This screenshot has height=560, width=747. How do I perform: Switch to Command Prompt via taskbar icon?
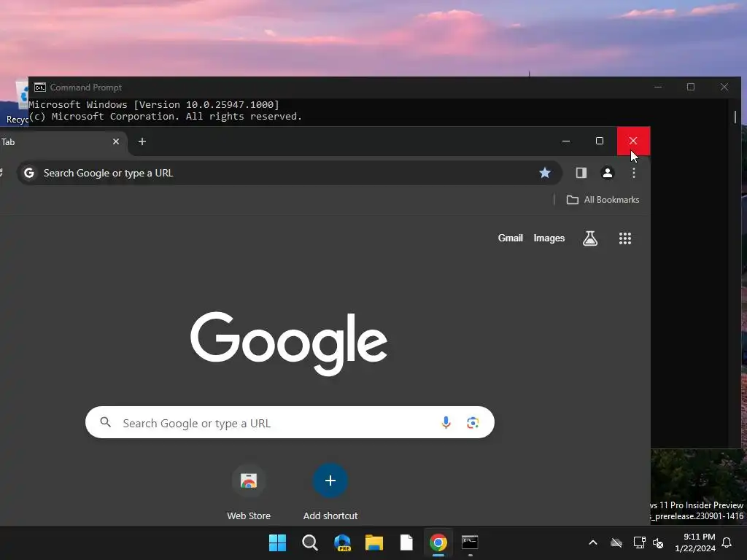click(x=471, y=542)
